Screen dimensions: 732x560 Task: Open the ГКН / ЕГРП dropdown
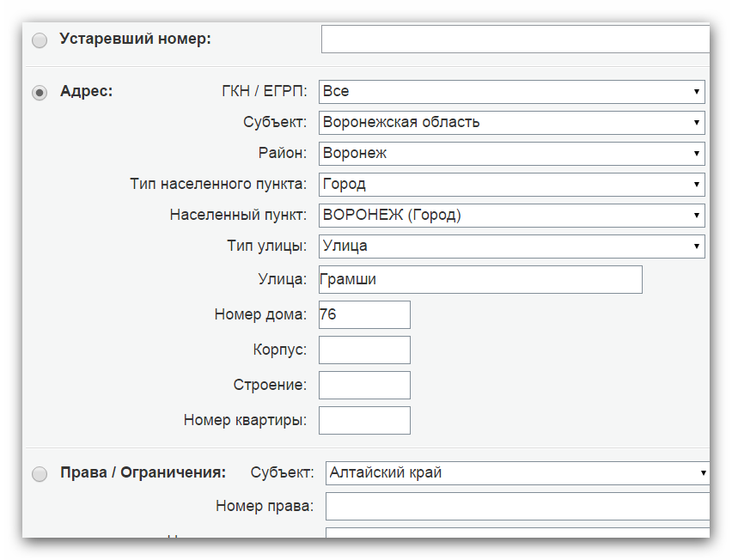coord(511,92)
